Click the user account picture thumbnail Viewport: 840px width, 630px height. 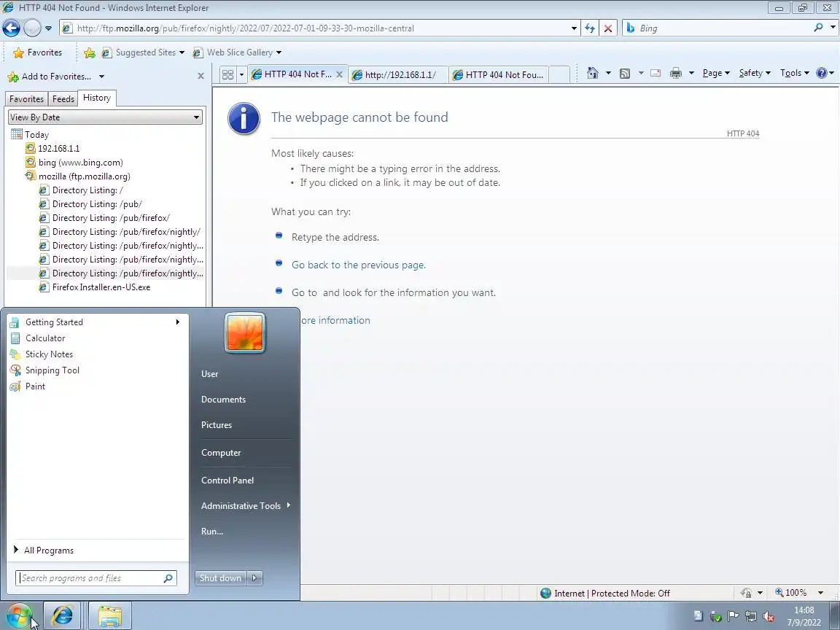click(x=245, y=332)
